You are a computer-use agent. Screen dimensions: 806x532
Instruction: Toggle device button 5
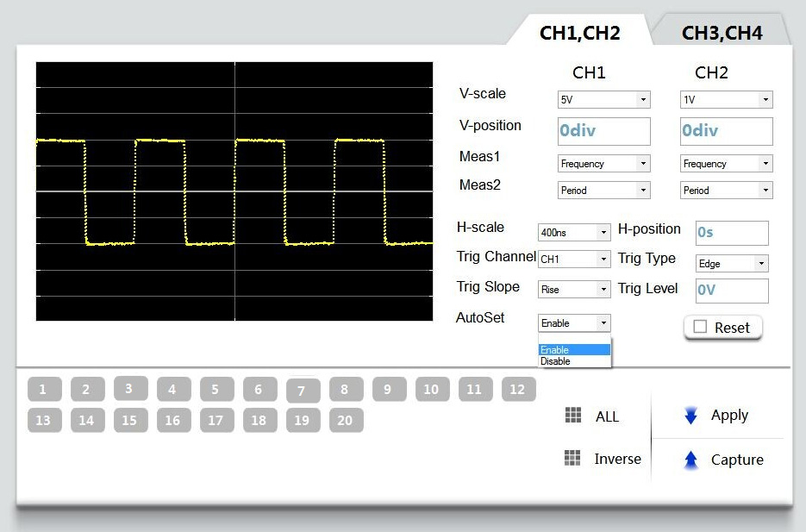pyautogui.click(x=217, y=389)
